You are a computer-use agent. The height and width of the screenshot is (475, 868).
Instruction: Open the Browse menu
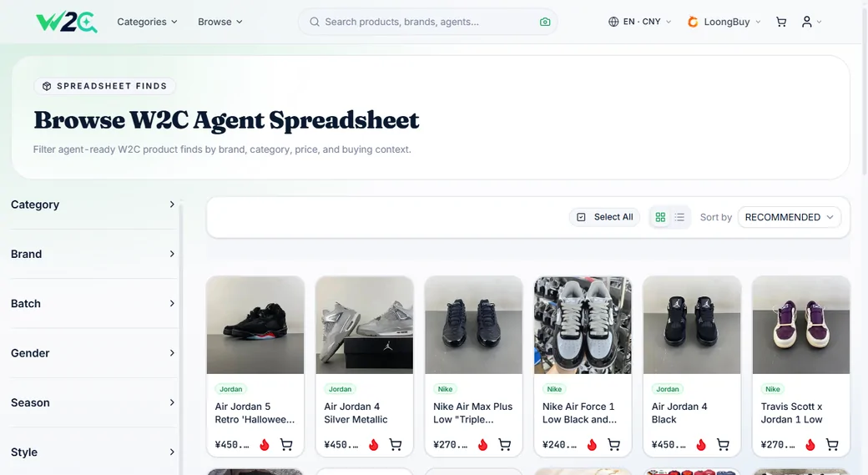click(220, 22)
